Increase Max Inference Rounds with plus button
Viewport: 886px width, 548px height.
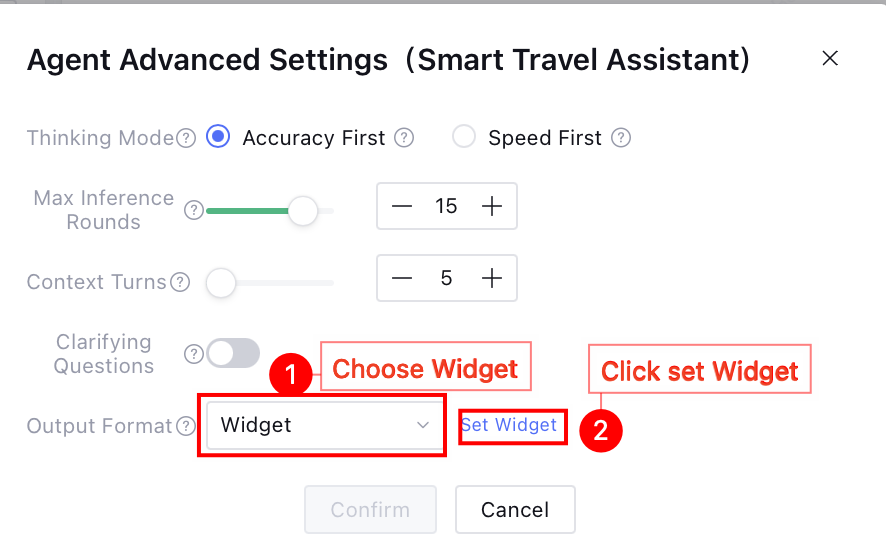[492, 206]
